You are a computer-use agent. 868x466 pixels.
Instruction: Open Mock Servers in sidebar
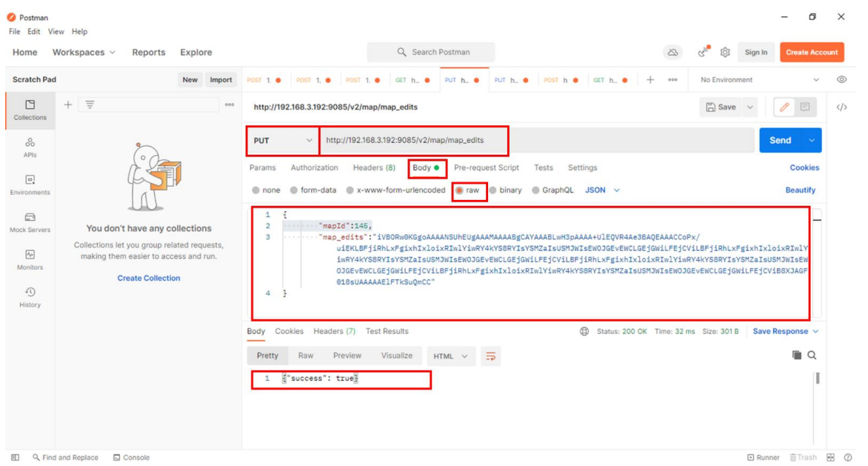pyautogui.click(x=30, y=222)
